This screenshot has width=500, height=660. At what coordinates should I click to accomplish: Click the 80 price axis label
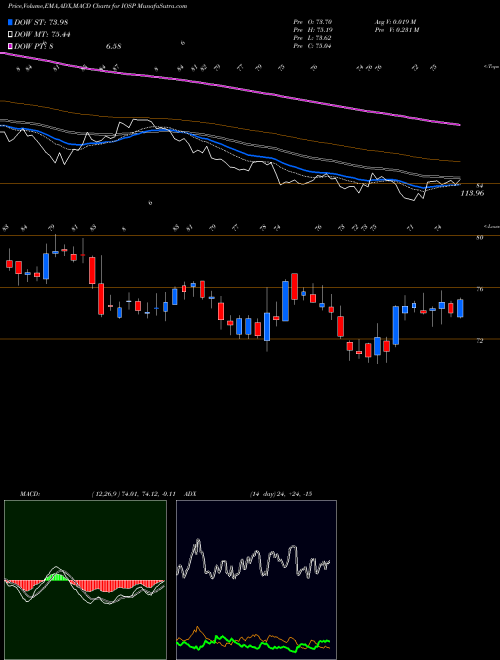pyautogui.click(x=480, y=237)
